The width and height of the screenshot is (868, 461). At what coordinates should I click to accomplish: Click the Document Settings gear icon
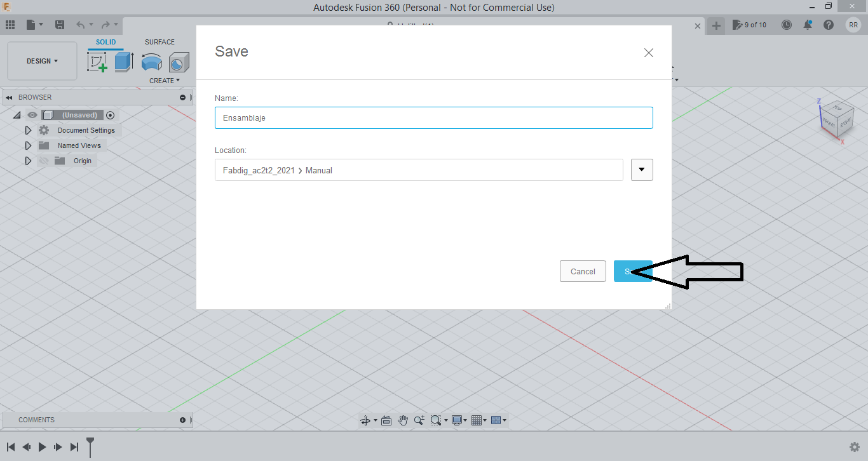point(44,130)
